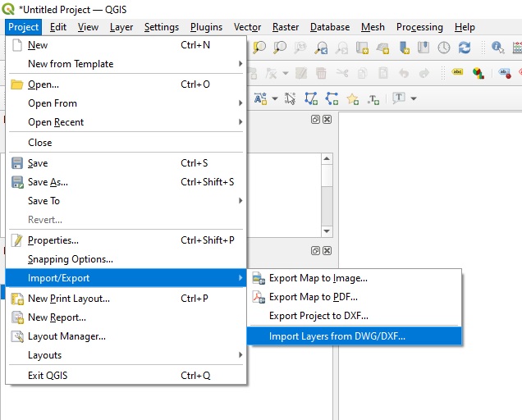Open the Text Annotation tool dropdown arrow
The width and height of the screenshot is (522, 420).
(413, 98)
